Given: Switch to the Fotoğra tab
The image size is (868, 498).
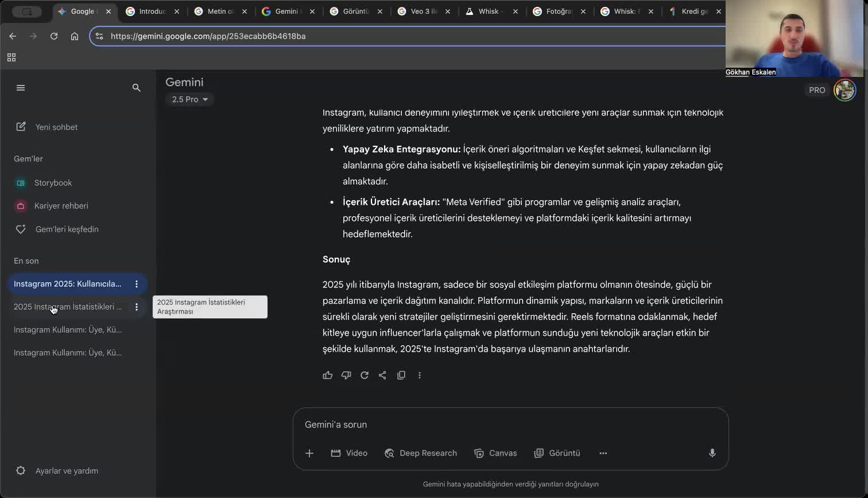Looking at the screenshot, I should 559,11.
